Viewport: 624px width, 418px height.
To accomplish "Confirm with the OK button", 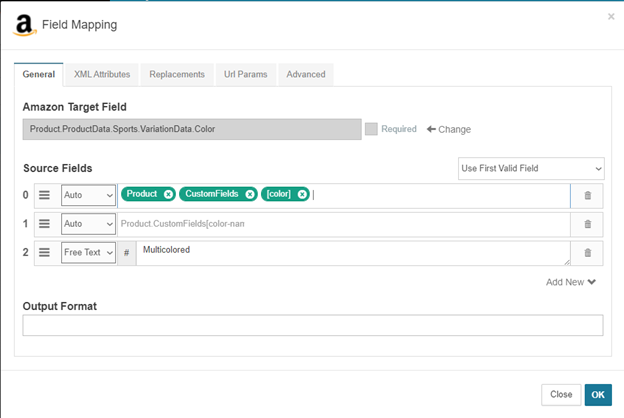I will [598, 395].
